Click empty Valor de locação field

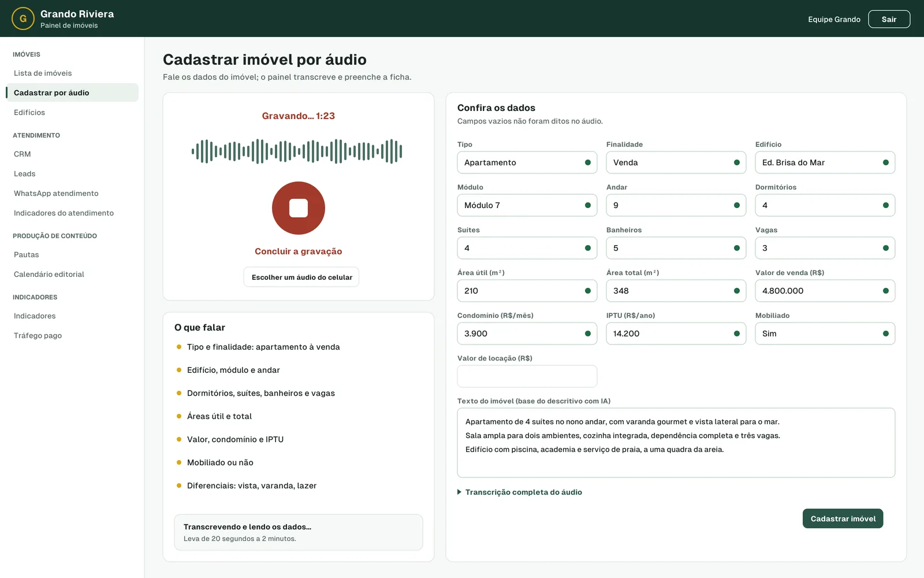pyautogui.click(x=527, y=376)
